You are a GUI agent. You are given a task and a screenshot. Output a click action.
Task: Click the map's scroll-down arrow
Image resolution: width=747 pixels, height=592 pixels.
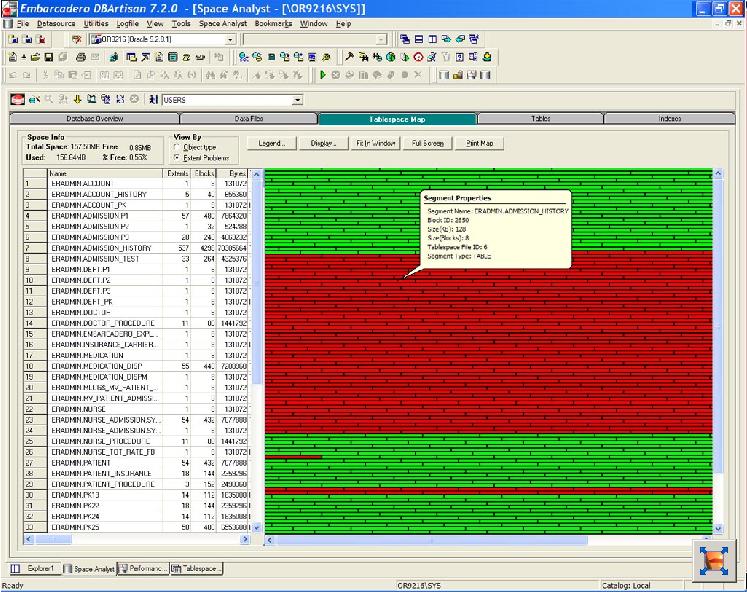(718, 529)
